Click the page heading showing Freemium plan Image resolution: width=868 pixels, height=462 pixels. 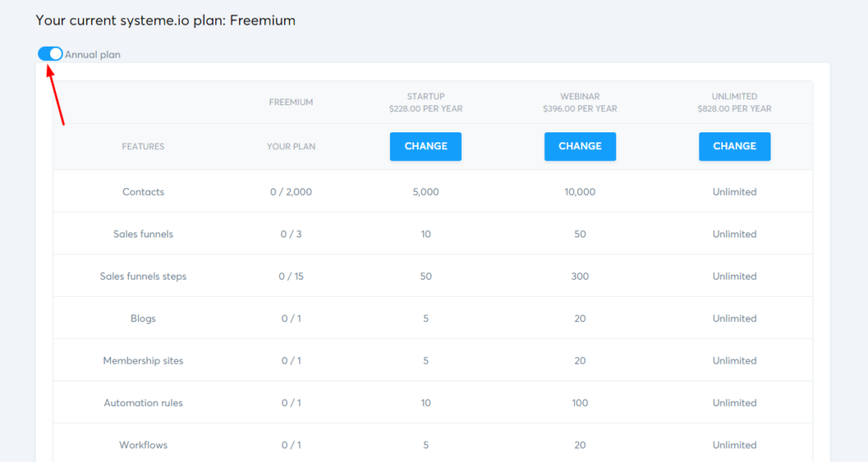[x=165, y=20]
